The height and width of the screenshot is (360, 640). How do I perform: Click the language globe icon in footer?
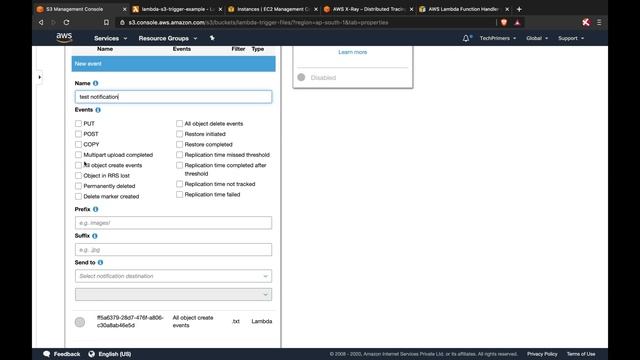coord(91,354)
